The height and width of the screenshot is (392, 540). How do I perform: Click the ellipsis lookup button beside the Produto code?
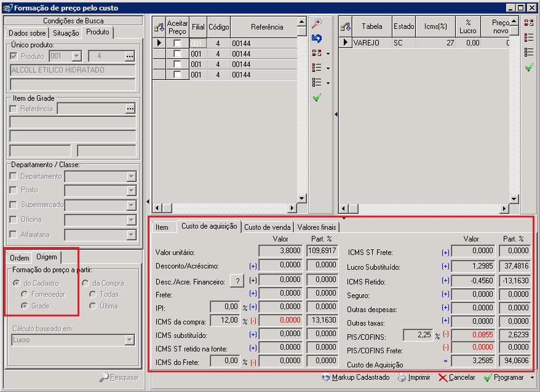click(x=130, y=56)
